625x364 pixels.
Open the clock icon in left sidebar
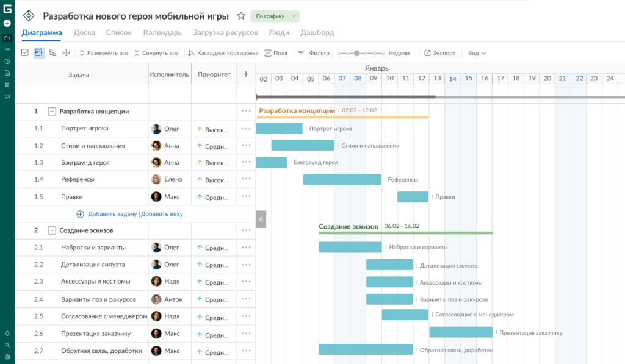7,61
